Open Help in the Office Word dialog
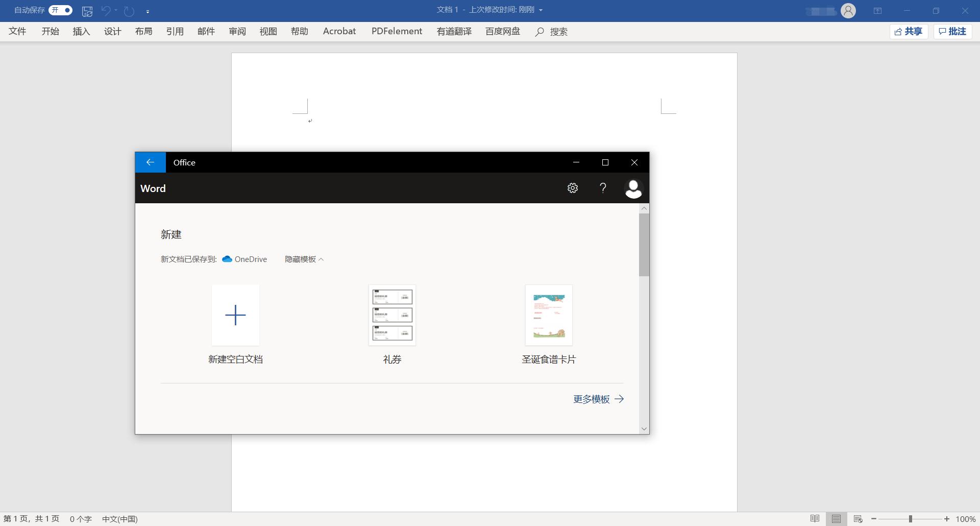The width and height of the screenshot is (980, 526). click(603, 188)
